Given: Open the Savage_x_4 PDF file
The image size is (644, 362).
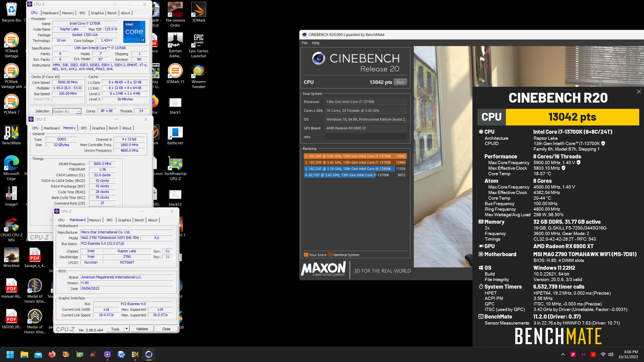Looking at the screenshot, I should (35, 257).
